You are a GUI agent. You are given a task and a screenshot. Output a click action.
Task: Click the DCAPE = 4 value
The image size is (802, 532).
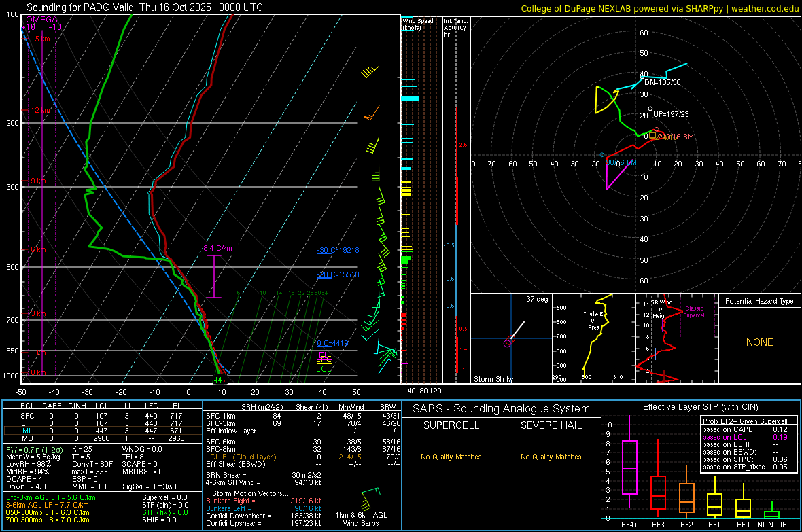(24, 479)
